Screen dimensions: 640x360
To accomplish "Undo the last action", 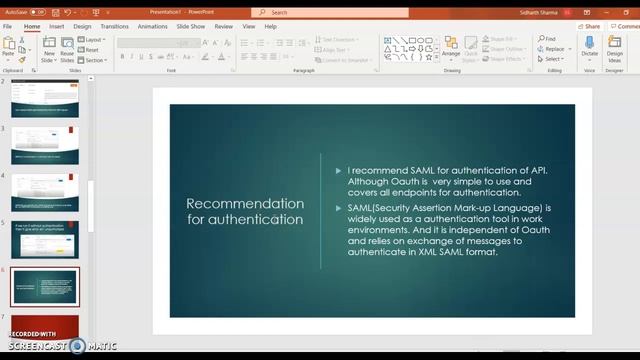I will click(68, 13).
